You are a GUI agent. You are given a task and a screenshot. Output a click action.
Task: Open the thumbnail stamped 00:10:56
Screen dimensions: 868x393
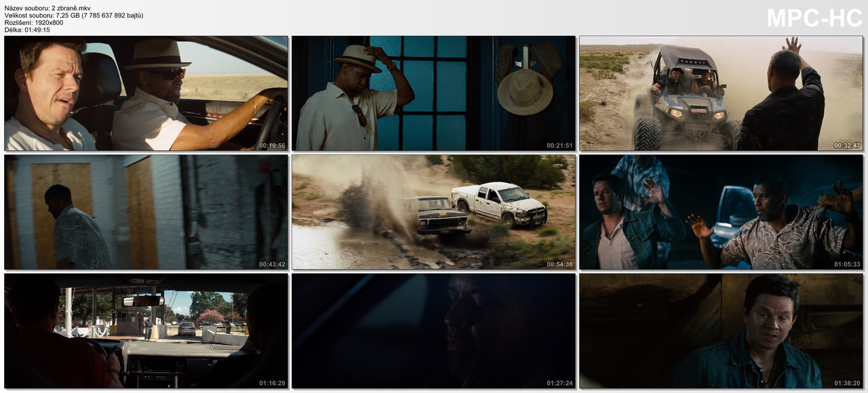click(146, 94)
